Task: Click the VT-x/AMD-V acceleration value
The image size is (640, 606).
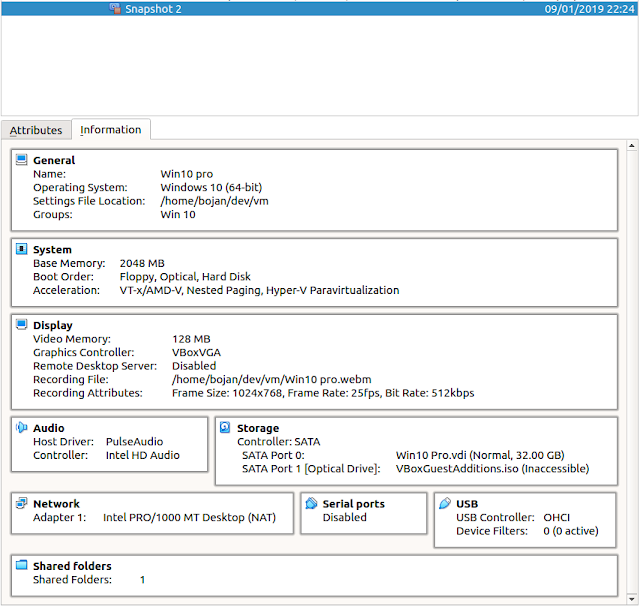Action: point(259,291)
